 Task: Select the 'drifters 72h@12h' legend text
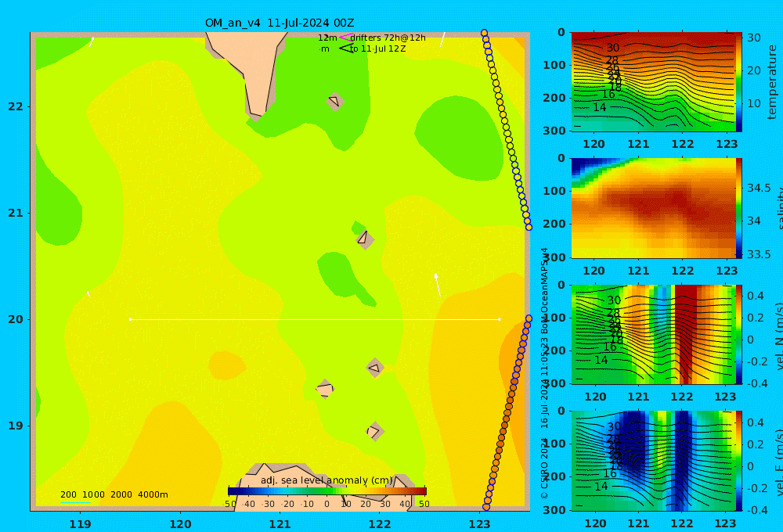coord(388,38)
